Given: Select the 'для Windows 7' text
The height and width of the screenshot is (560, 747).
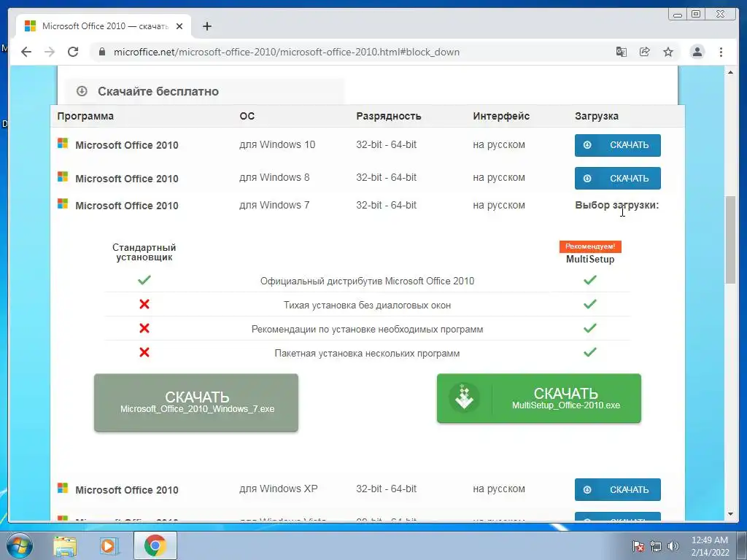Looking at the screenshot, I should point(274,205).
